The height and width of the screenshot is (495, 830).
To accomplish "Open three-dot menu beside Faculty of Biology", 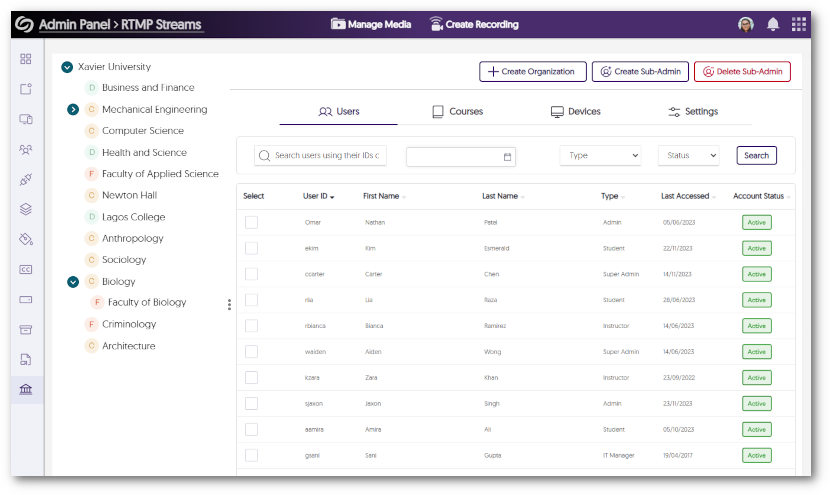I will [x=229, y=304].
